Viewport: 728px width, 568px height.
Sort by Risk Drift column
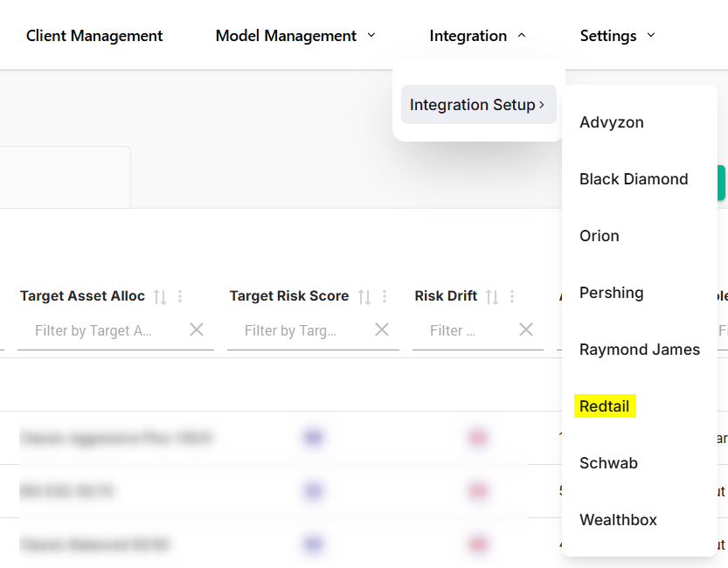(492, 296)
